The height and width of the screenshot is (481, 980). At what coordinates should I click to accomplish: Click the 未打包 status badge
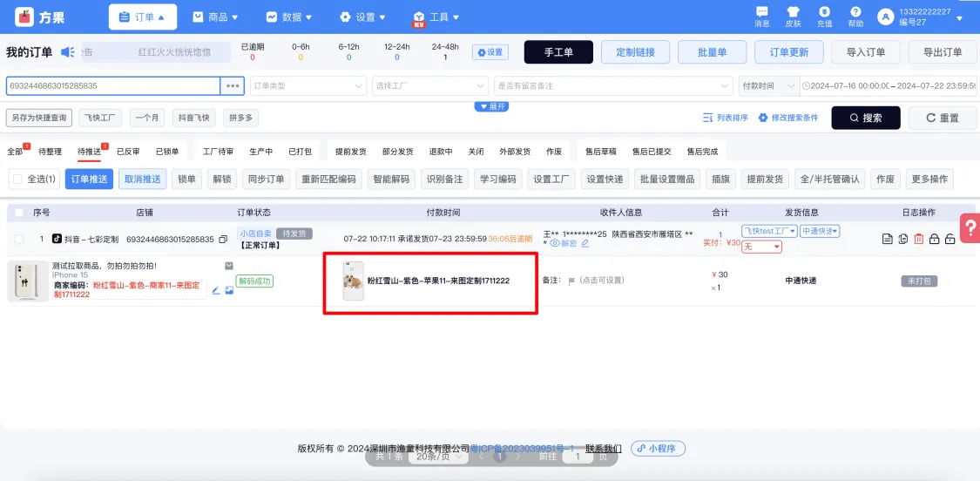tap(919, 281)
